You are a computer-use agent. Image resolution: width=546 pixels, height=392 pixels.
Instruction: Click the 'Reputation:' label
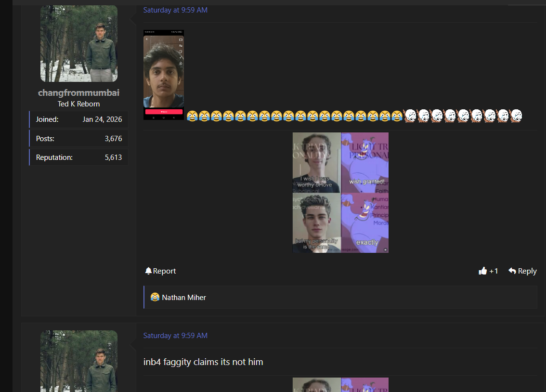tap(54, 157)
